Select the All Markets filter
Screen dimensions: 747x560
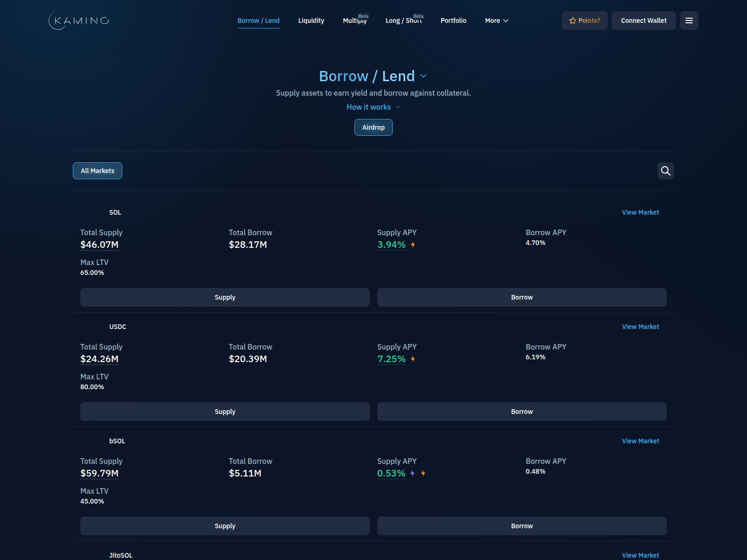click(98, 171)
